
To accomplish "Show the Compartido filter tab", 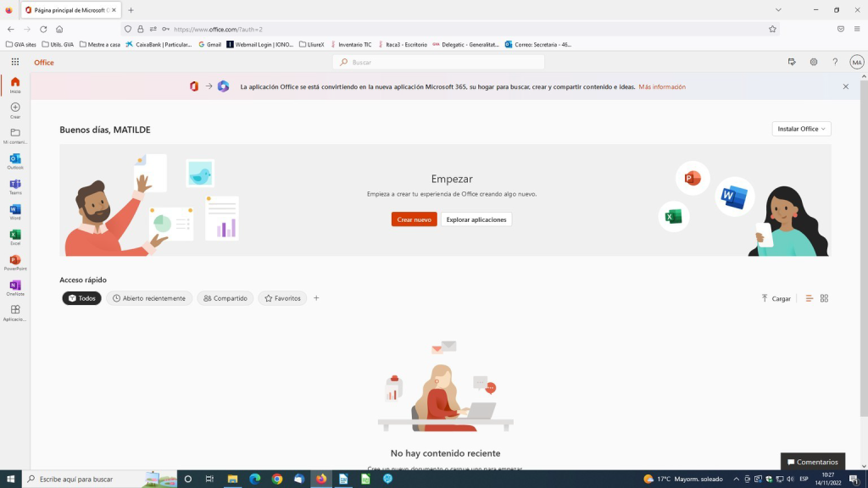I will pos(225,298).
